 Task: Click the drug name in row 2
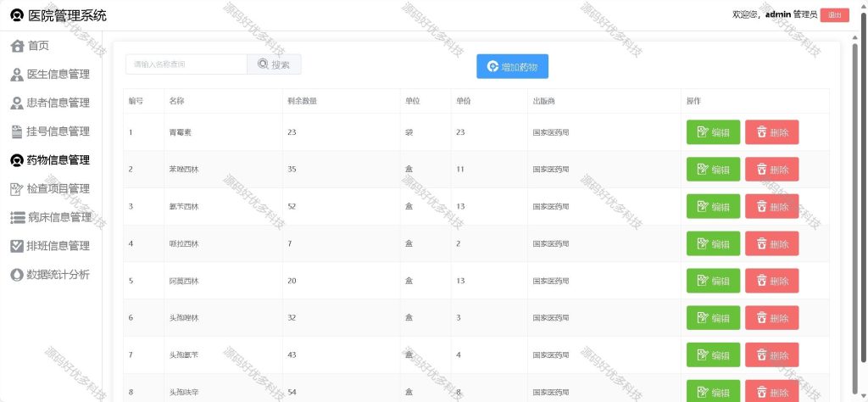pyautogui.click(x=184, y=170)
